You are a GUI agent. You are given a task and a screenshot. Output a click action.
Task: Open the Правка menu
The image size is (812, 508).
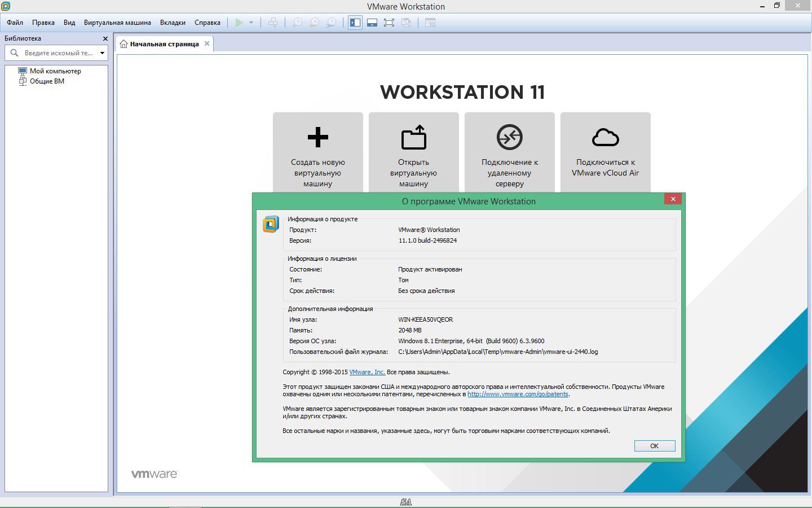pos(43,23)
